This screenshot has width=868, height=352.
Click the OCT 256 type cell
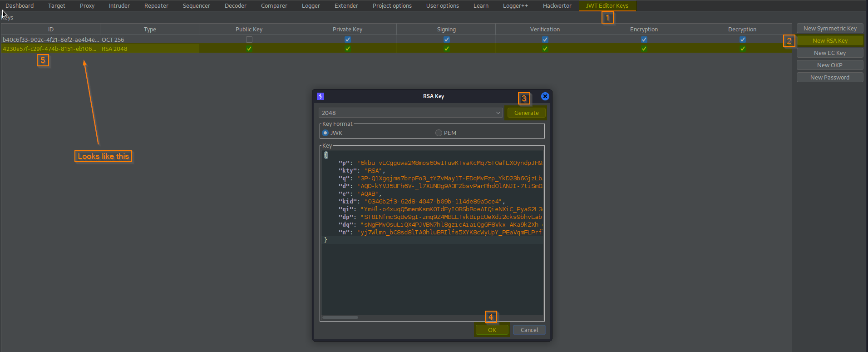point(150,40)
